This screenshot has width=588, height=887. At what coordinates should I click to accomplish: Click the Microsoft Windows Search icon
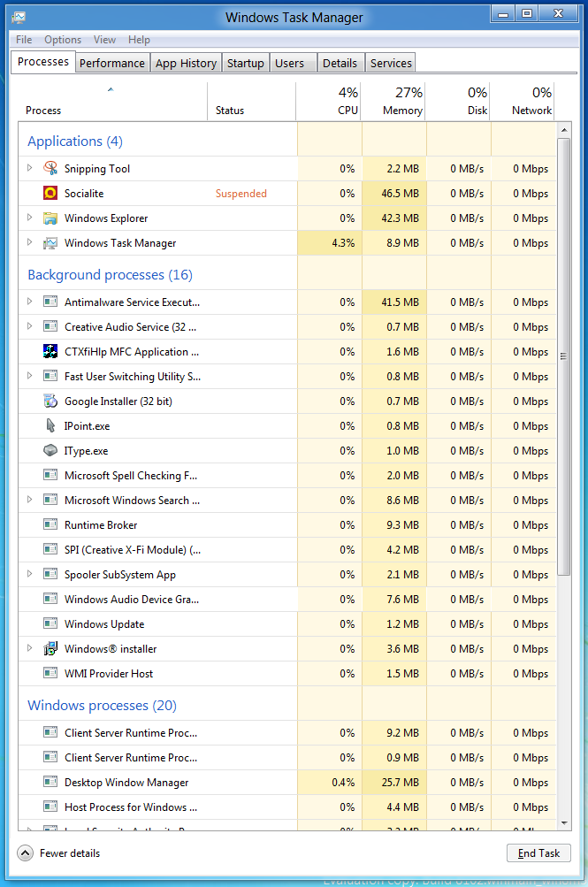[x=50, y=500]
